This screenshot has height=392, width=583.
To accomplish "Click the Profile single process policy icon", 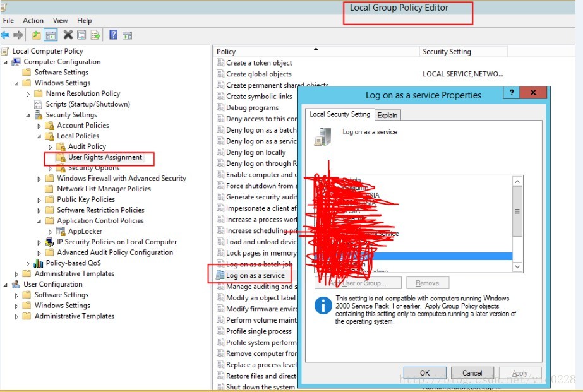I will 220,331.
